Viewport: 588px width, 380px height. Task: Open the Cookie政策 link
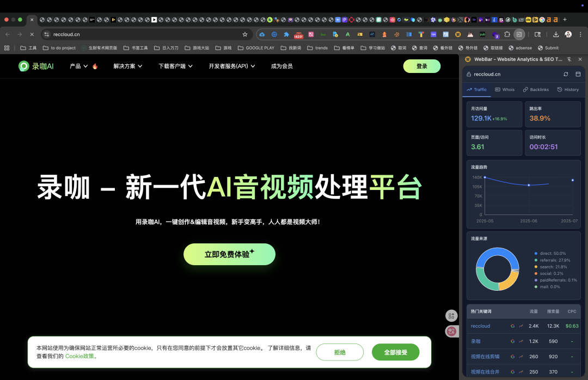[x=81, y=357]
